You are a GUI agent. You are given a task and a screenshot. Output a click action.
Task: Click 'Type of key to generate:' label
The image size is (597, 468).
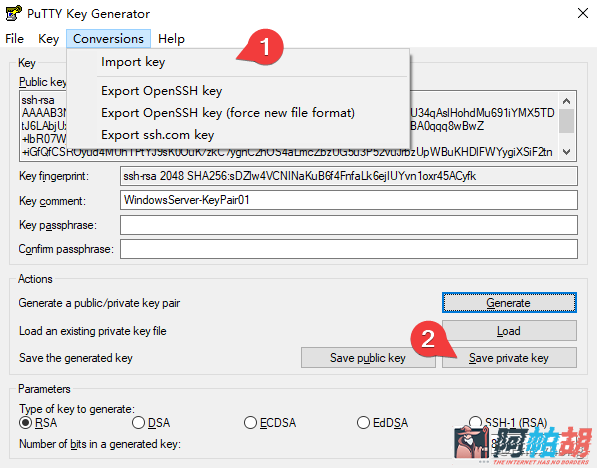[77, 409]
